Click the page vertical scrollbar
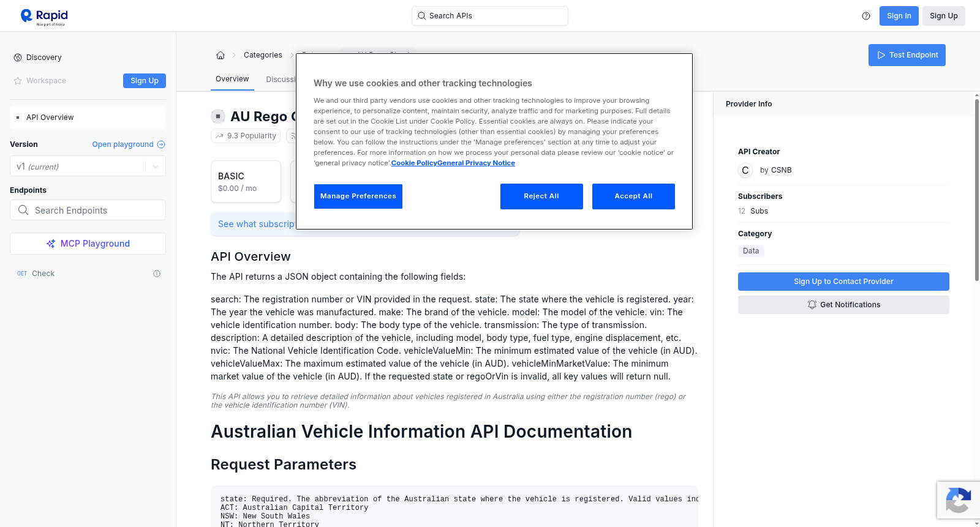This screenshot has height=527, width=980. (976, 190)
